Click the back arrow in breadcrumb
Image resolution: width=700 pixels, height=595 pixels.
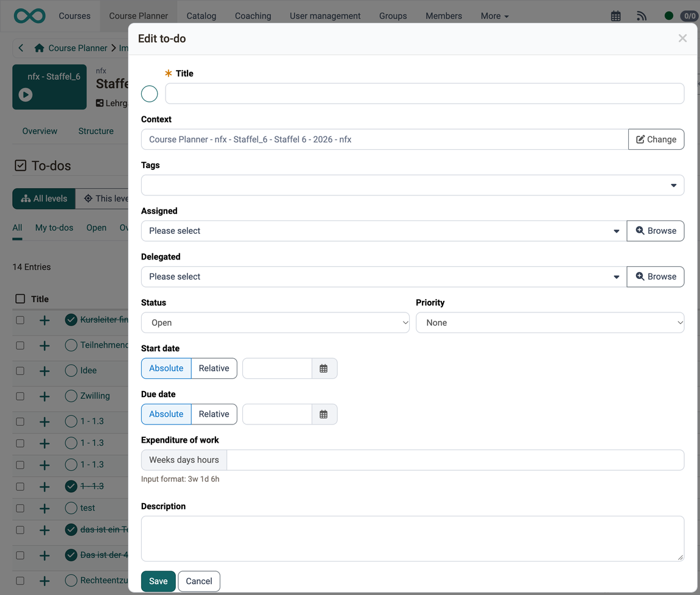(21, 48)
